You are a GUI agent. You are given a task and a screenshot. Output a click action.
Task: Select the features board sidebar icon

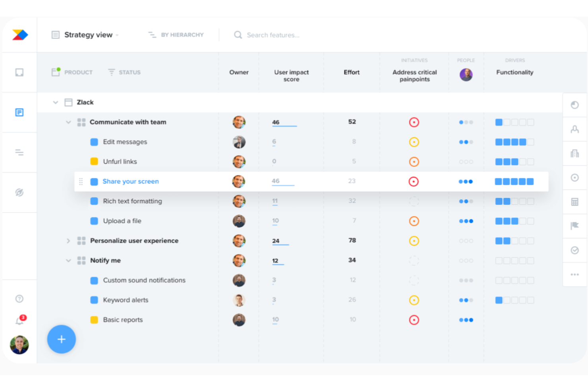(x=19, y=112)
